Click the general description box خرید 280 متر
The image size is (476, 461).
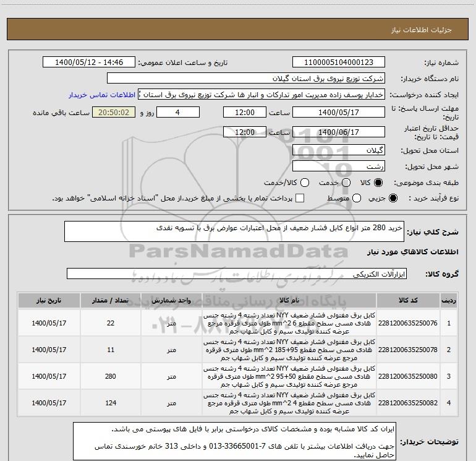(x=234, y=231)
